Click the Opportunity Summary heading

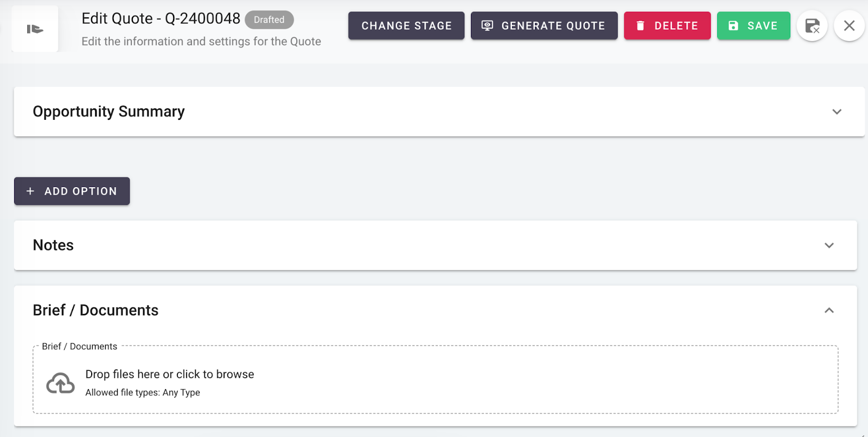pos(108,112)
